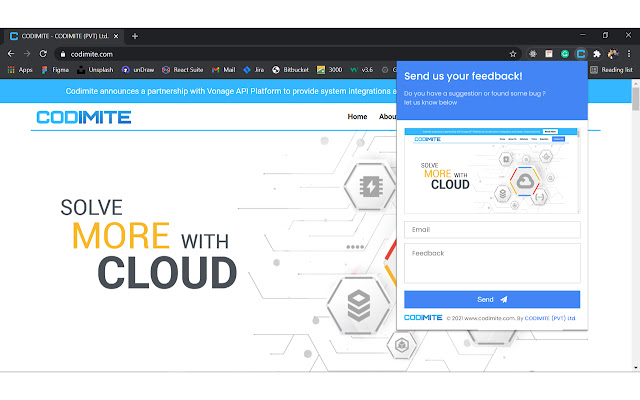640x400 pixels.
Task: Bookmark this page with the star icon
Action: point(513,54)
